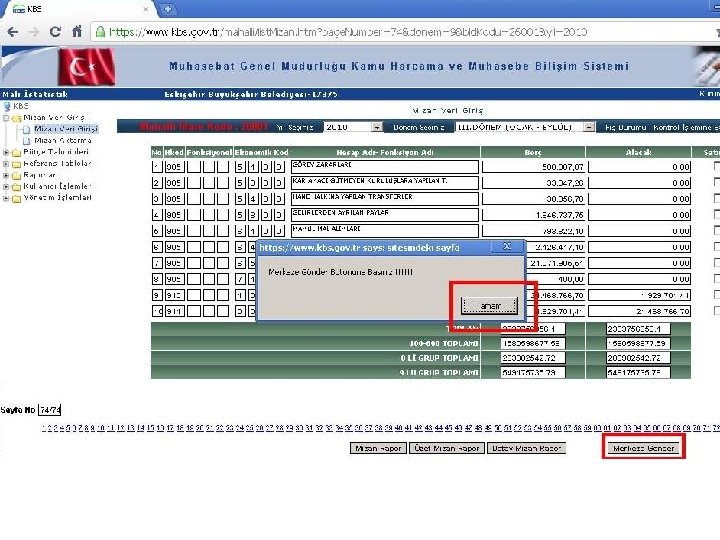Open a new browser tab

pos(168,8)
